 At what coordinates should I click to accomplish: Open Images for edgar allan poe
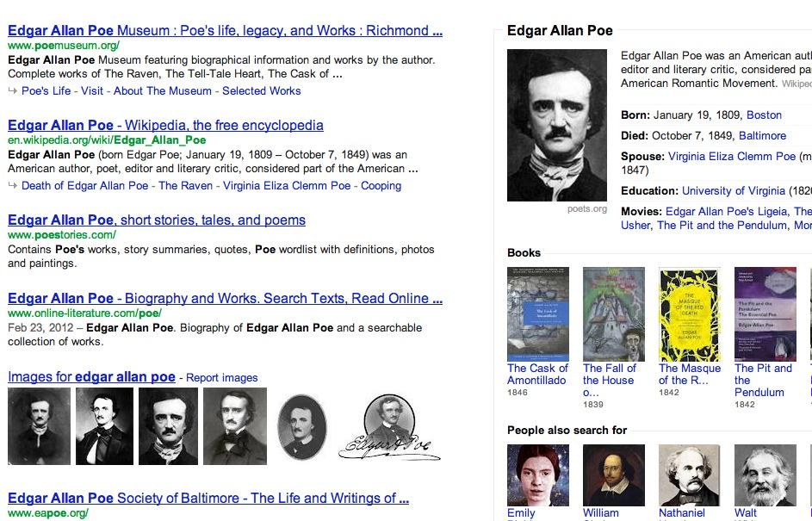tap(91, 377)
